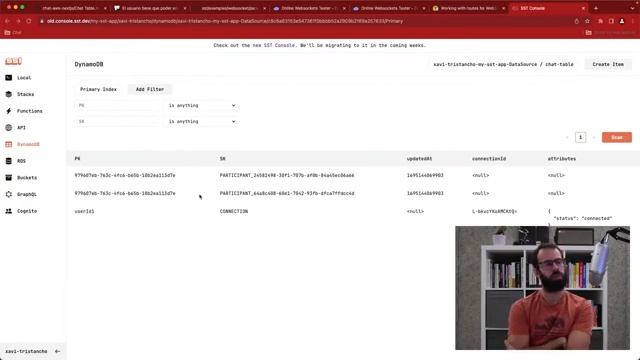The height and width of the screenshot is (360, 640).
Task: Click the connectionId column header
Action: pyautogui.click(x=489, y=158)
